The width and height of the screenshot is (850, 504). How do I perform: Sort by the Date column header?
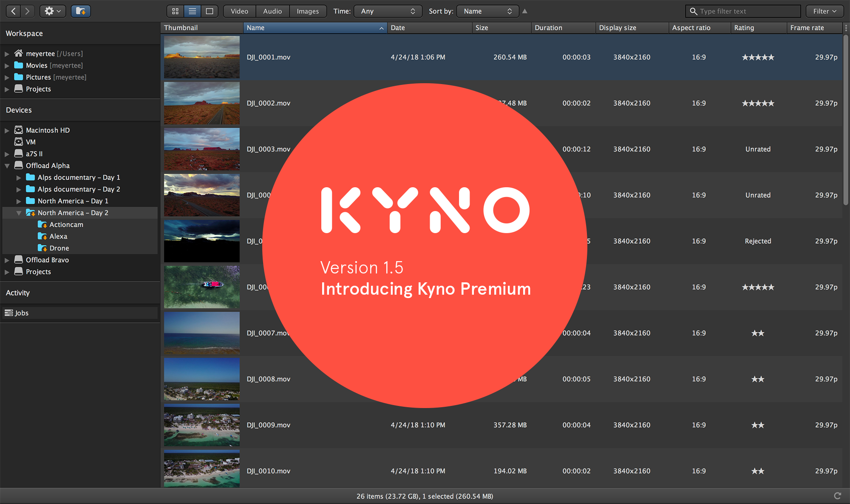click(x=429, y=28)
